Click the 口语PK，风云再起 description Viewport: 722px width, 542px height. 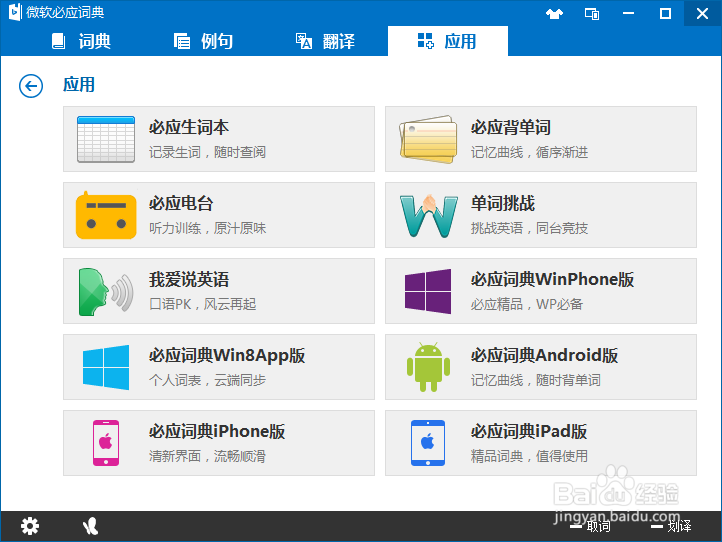tap(203, 304)
